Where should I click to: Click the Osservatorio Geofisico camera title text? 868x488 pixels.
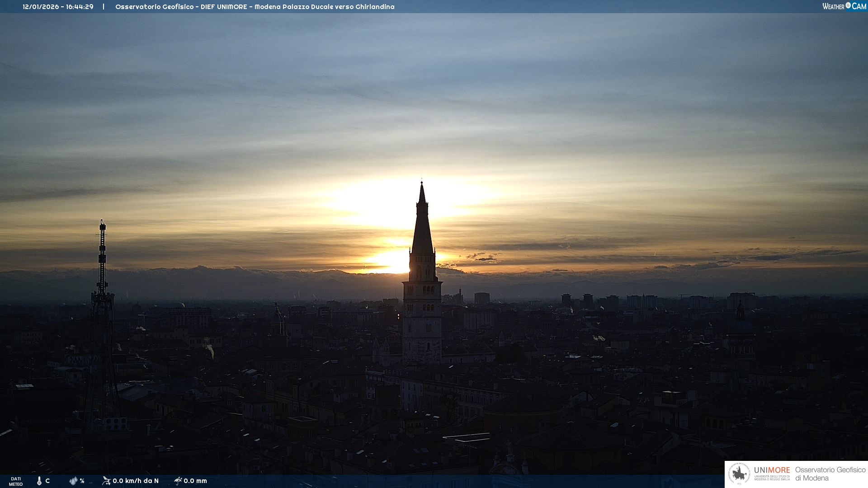(x=255, y=7)
